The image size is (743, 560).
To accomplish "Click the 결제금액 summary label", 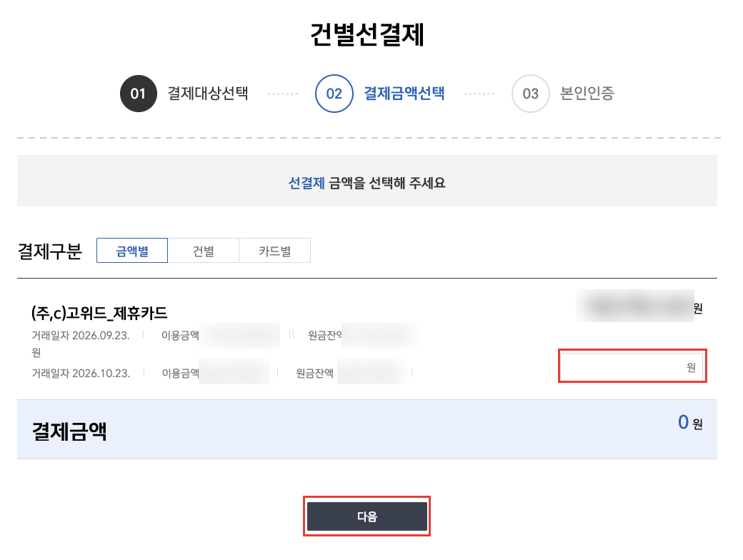I will tap(70, 431).
